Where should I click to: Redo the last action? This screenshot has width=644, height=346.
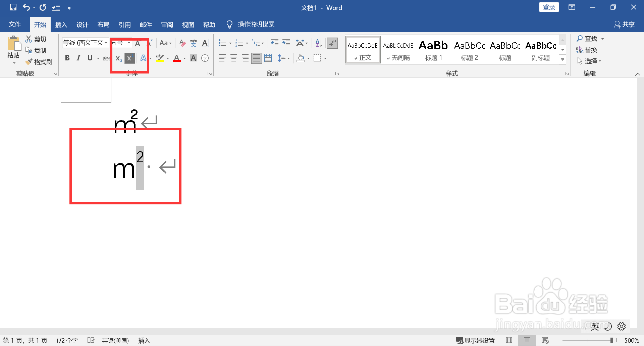[43, 7]
